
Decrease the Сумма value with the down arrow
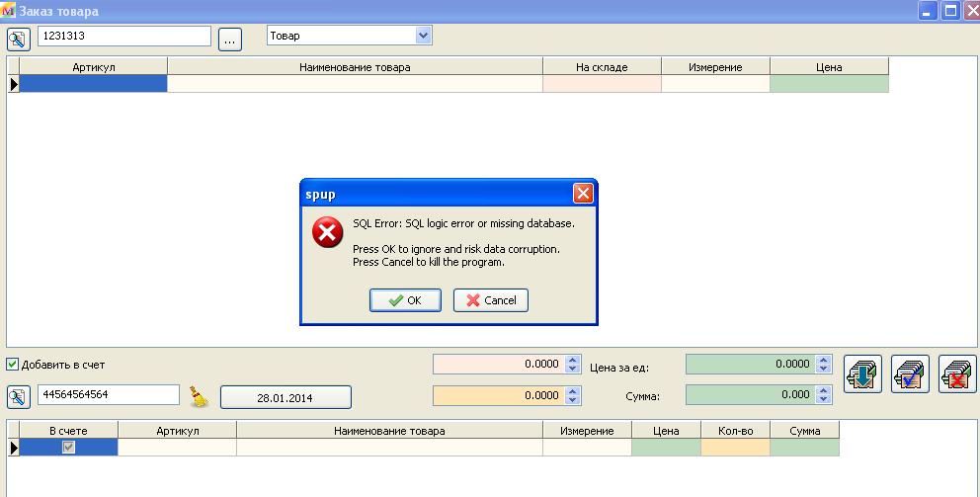click(x=825, y=400)
